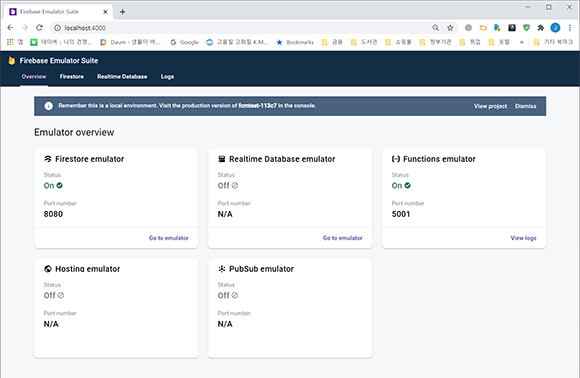Viewport: 580px width, 378px height.
Task: Expand the hidden bookmarks overflow chevron
Action: coord(522,42)
